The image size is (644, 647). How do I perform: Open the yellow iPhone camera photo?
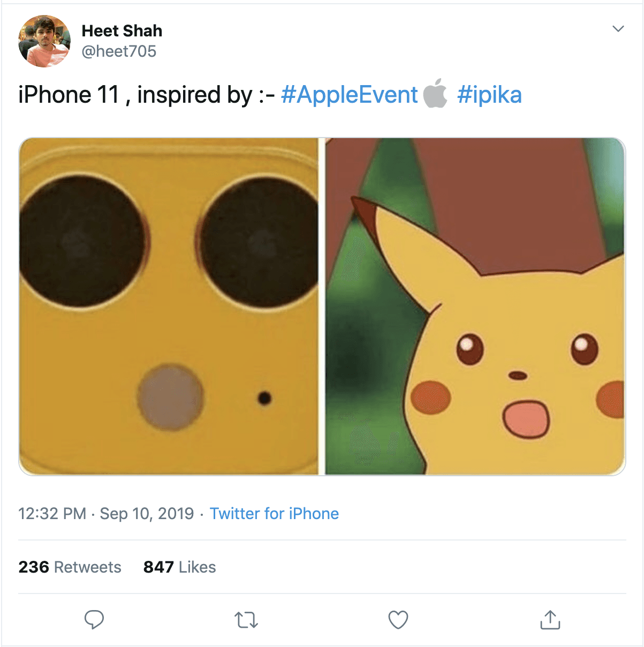(x=169, y=306)
